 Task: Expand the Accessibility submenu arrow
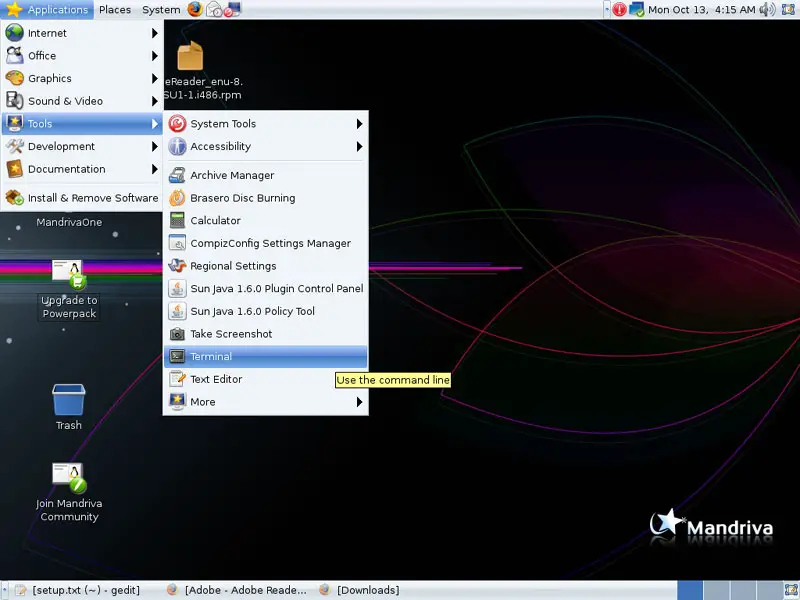359,146
